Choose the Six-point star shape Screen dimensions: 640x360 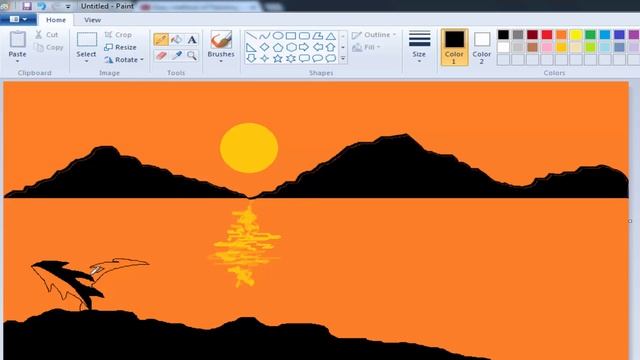pos(291,58)
